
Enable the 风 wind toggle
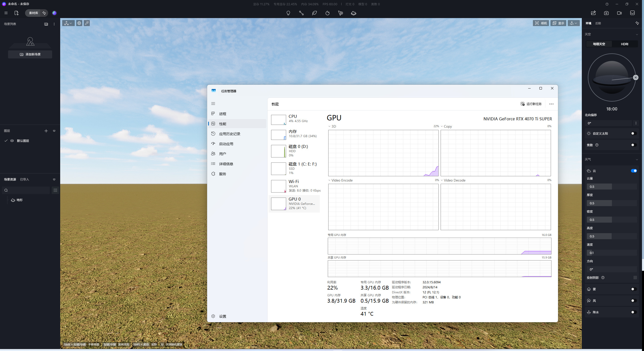click(634, 301)
